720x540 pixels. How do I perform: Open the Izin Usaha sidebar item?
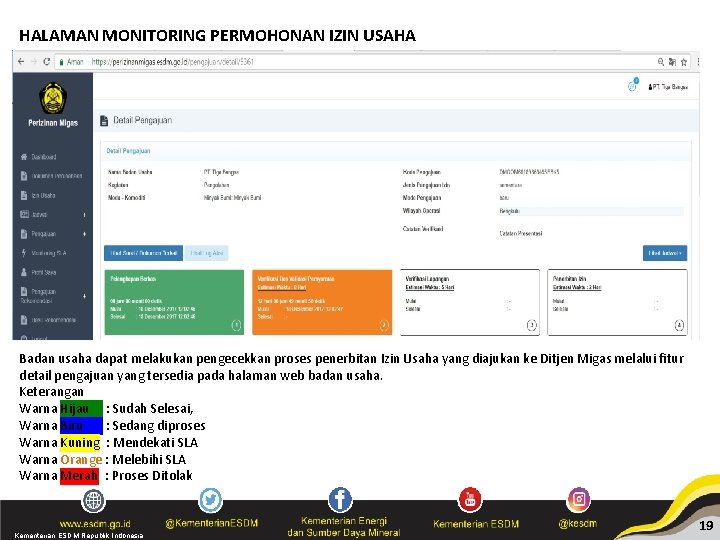tap(43, 196)
